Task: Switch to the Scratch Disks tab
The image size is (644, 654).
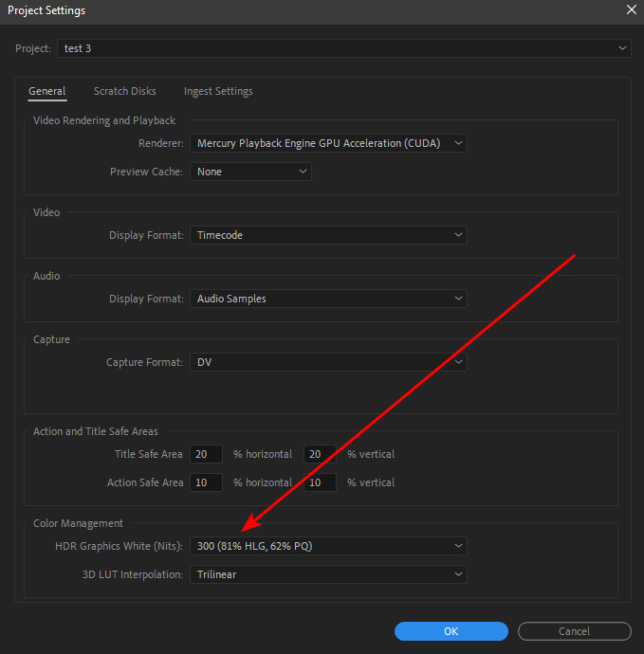Action: 125,91
